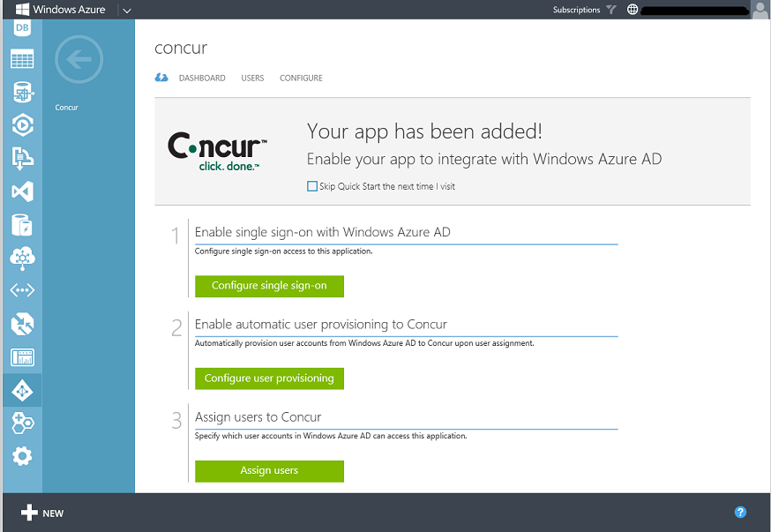The image size is (771, 532).
Task: Click the 'concur' page title
Action: [x=181, y=49]
